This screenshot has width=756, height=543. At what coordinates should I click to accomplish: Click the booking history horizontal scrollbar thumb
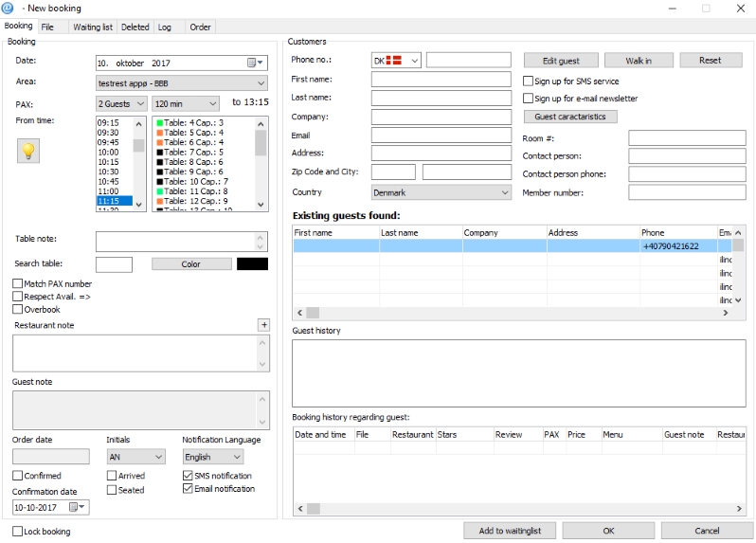pyautogui.click(x=314, y=508)
